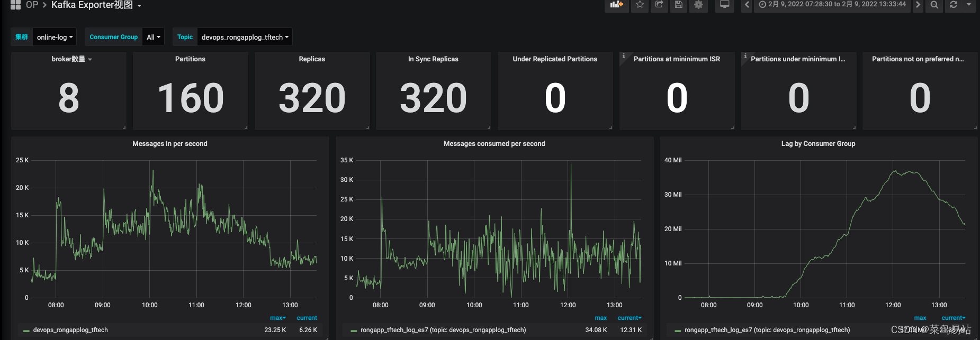Cycle view mode with monitor icon
Image resolution: width=980 pixels, height=340 pixels.
pyautogui.click(x=724, y=5)
